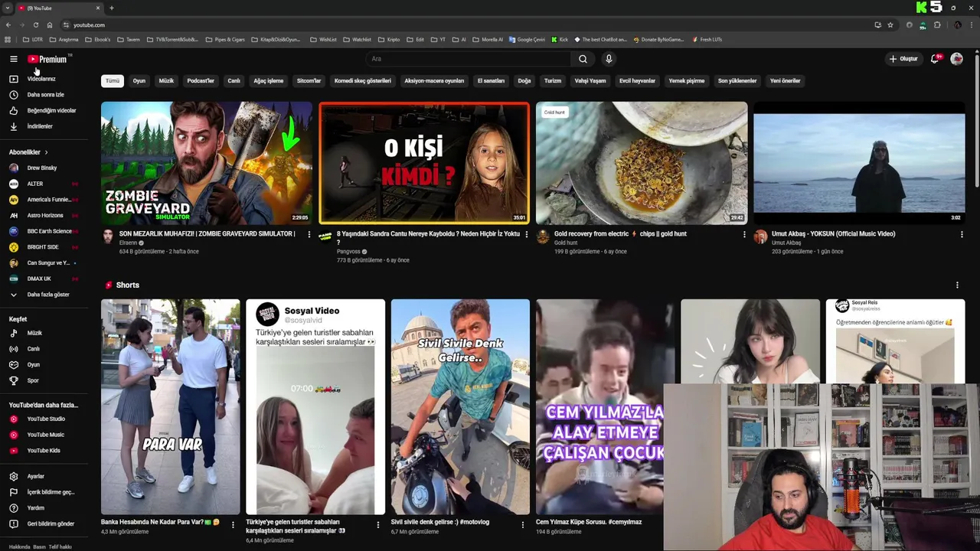Select the Oyun filter chip
The width and height of the screenshot is (980, 551).
coord(139,80)
